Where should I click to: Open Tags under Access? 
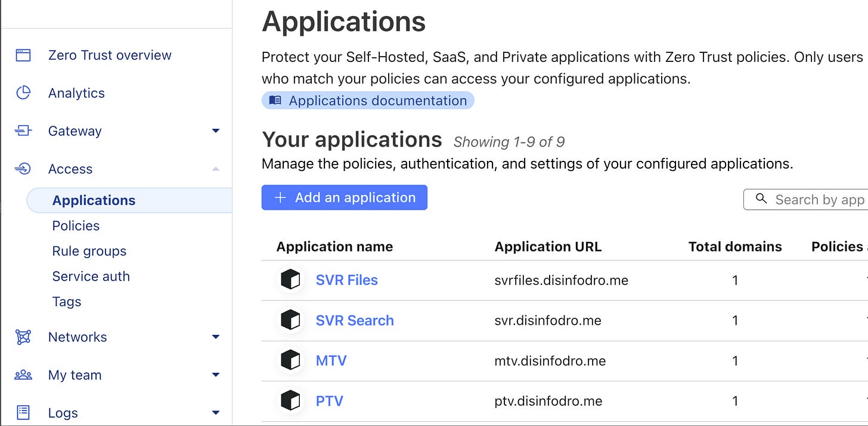[67, 302]
